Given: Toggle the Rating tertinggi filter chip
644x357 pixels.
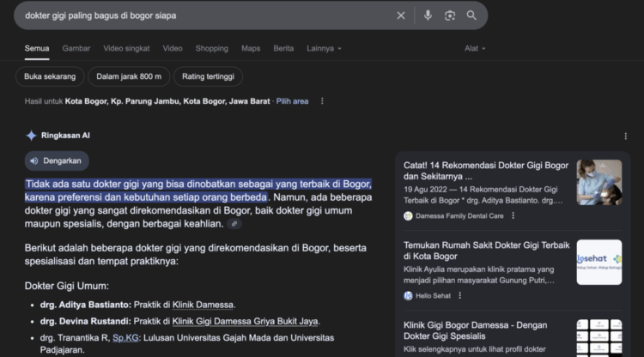Looking at the screenshot, I should click(x=208, y=76).
